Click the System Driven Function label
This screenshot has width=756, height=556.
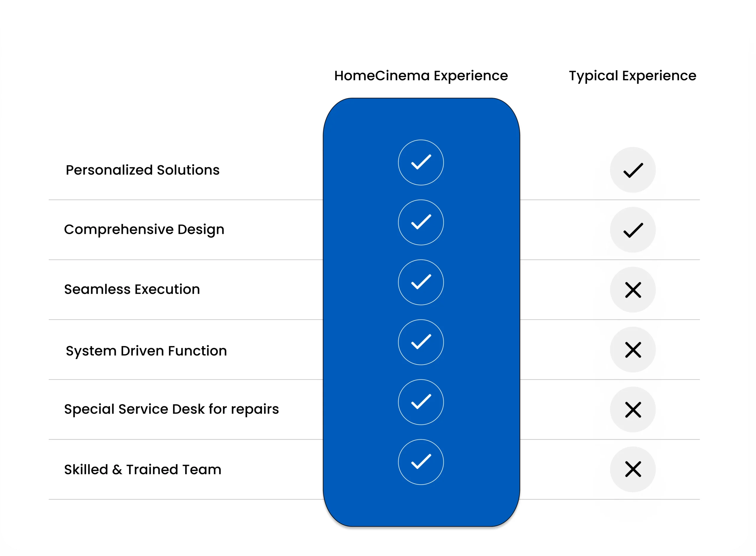click(146, 351)
